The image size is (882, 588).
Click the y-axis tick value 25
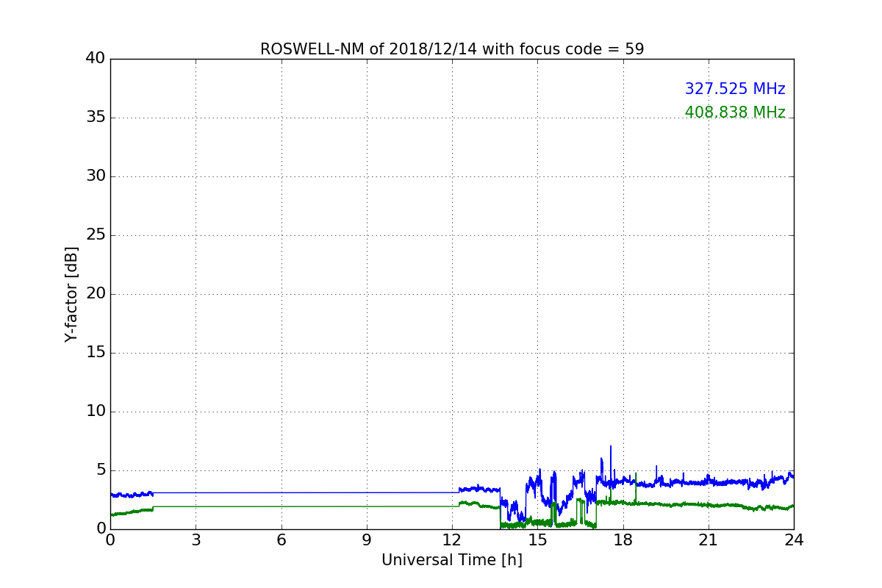(96, 235)
